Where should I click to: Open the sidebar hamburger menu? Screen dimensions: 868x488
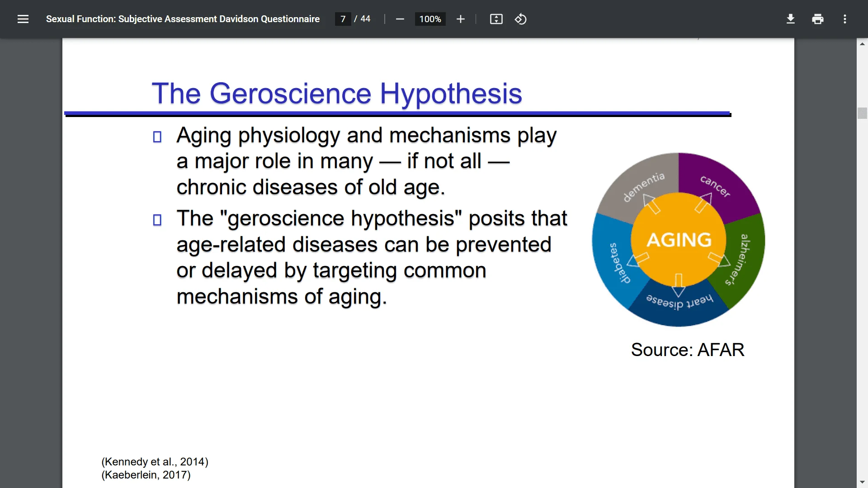(23, 19)
